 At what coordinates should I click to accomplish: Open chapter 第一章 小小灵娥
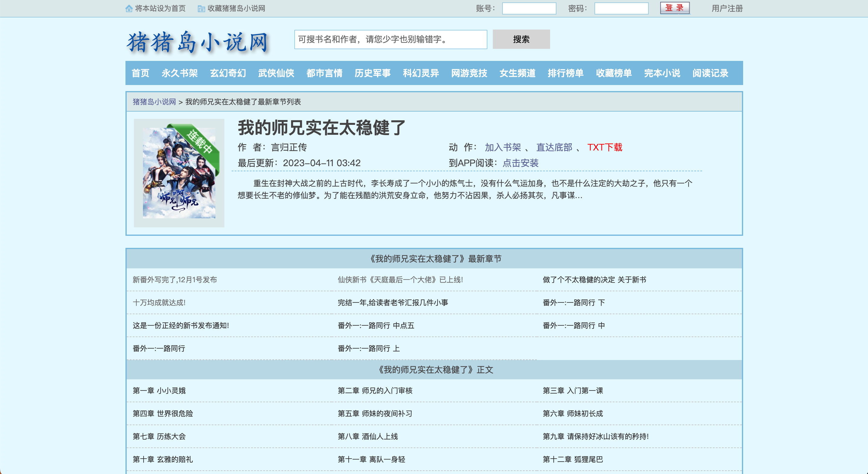click(x=159, y=390)
